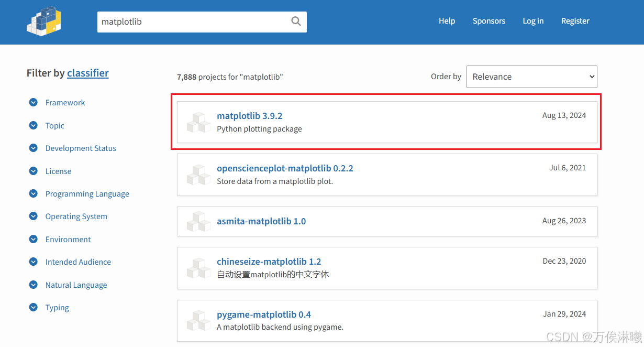Image resolution: width=644 pixels, height=347 pixels.
Task: Click the 自动设置matplotlib的中文字体 description
Action: pyautogui.click(x=273, y=274)
